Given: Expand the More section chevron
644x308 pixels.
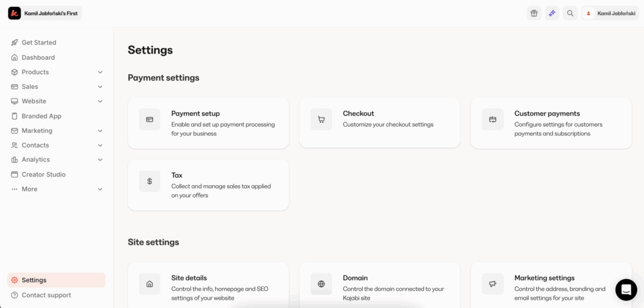Looking at the screenshot, I should [x=100, y=189].
